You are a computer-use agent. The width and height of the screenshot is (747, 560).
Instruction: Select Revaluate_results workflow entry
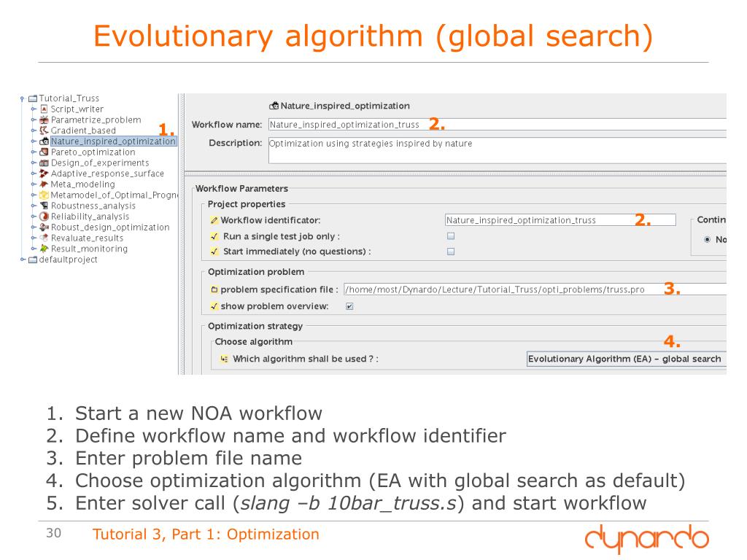[88, 238]
